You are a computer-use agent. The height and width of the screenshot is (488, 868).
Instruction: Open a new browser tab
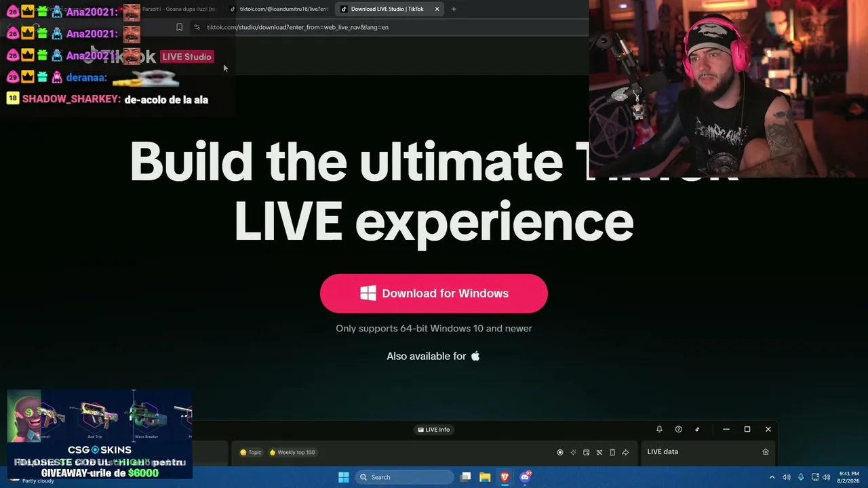click(x=454, y=9)
